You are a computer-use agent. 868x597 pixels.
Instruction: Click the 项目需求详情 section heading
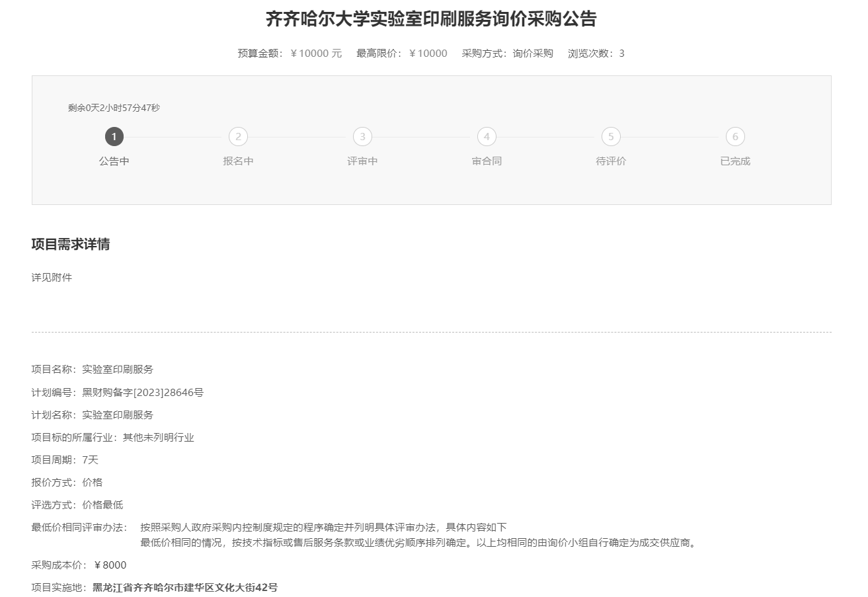(x=71, y=245)
